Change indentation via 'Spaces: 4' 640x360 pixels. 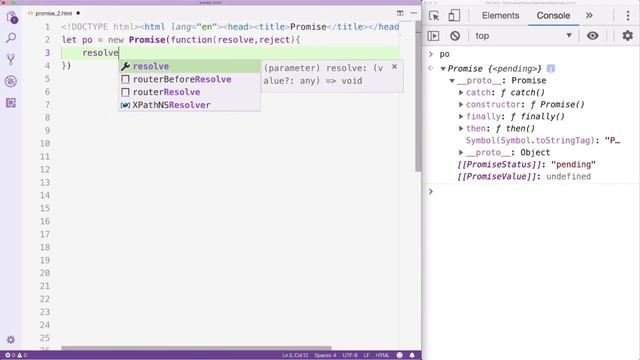[x=325, y=355]
